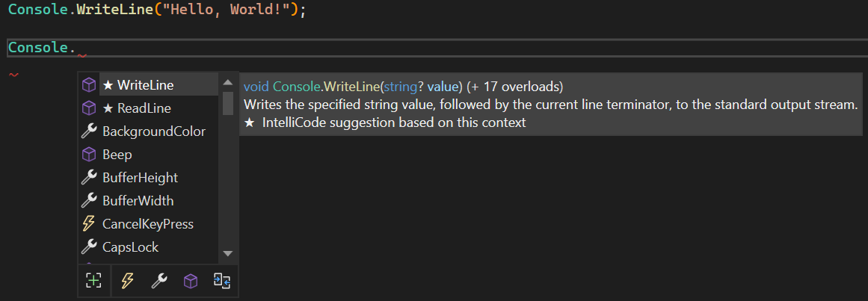Screen dimensions: 868x301
Task: Click the Console text on the second code line
Action: [x=37, y=48]
